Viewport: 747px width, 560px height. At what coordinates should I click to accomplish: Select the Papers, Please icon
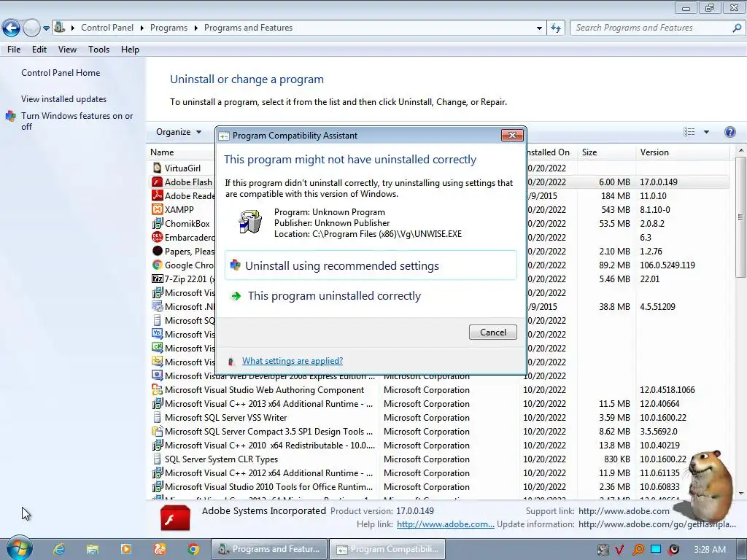pos(158,251)
